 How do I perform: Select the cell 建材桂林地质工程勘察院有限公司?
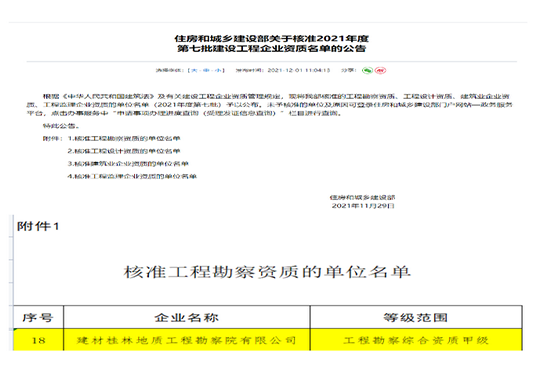[x=187, y=340]
